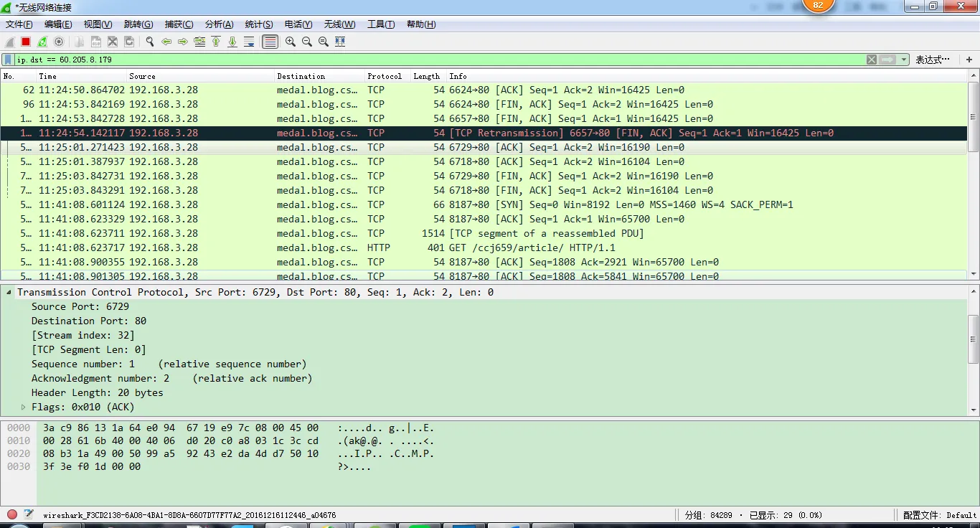Select the TCP Retransmission packet row

click(x=484, y=133)
